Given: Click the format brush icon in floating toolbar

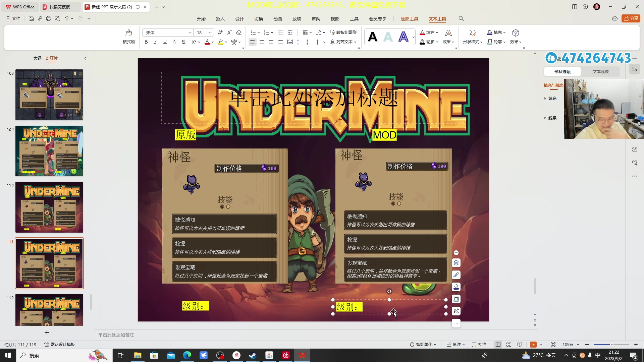Looking at the screenshot, I should [x=456, y=275].
